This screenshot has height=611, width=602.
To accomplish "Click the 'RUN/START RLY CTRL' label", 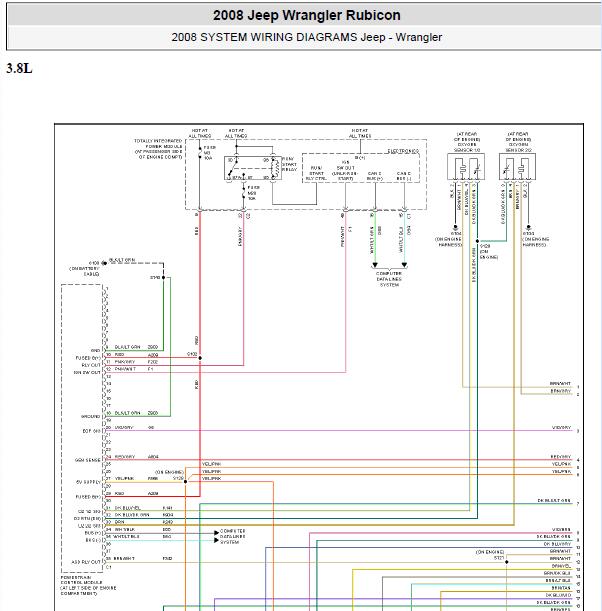I will click(316, 173).
